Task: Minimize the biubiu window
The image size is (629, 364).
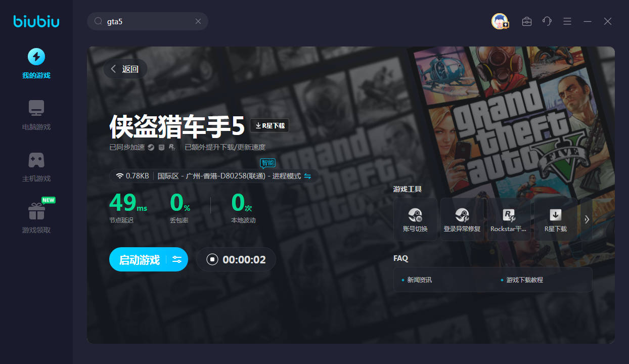Action: coord(588,21)
